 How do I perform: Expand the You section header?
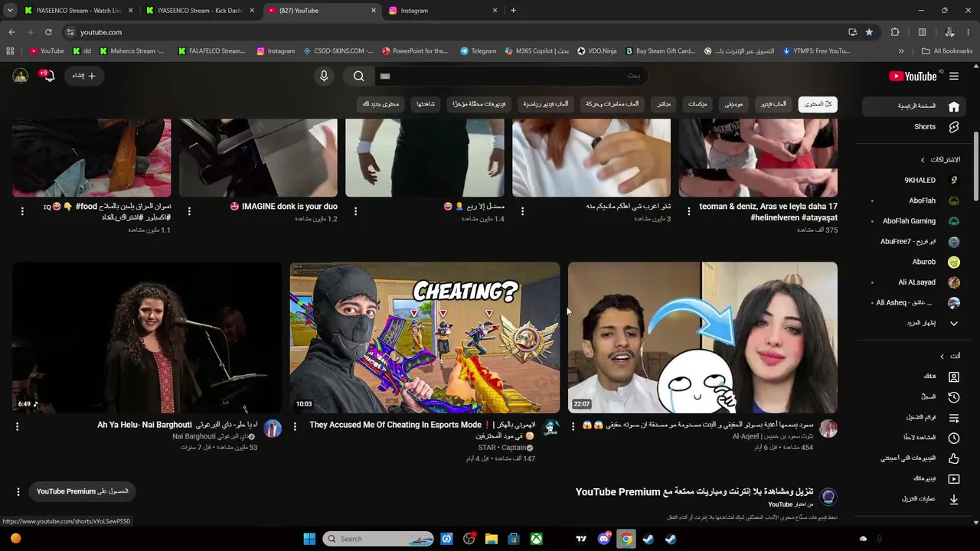tap(950, 356)
